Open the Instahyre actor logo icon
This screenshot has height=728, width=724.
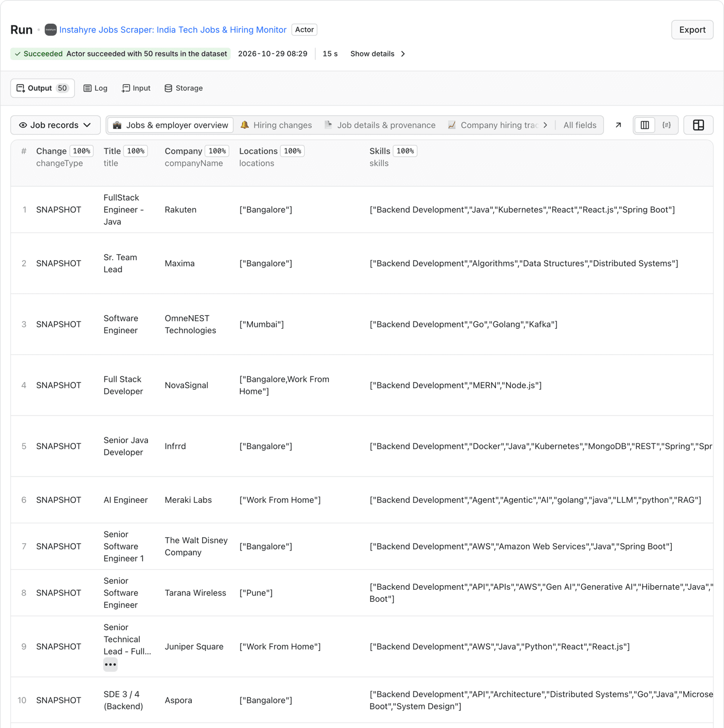coord(51,30)
